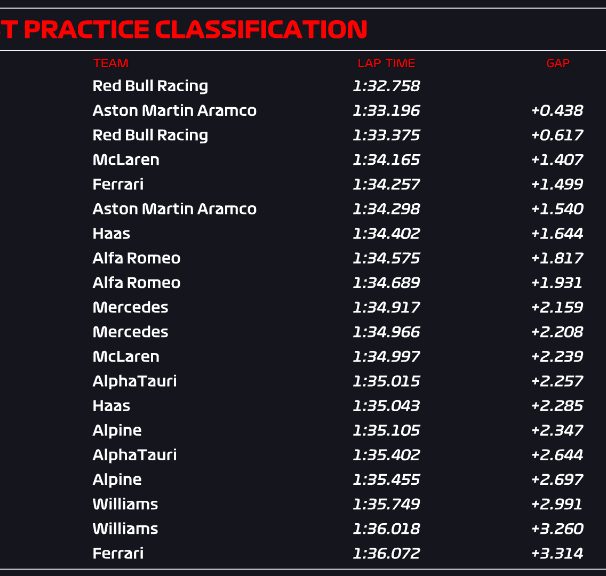Select the Mercedes lap time 1:34.966

point(386,332)
